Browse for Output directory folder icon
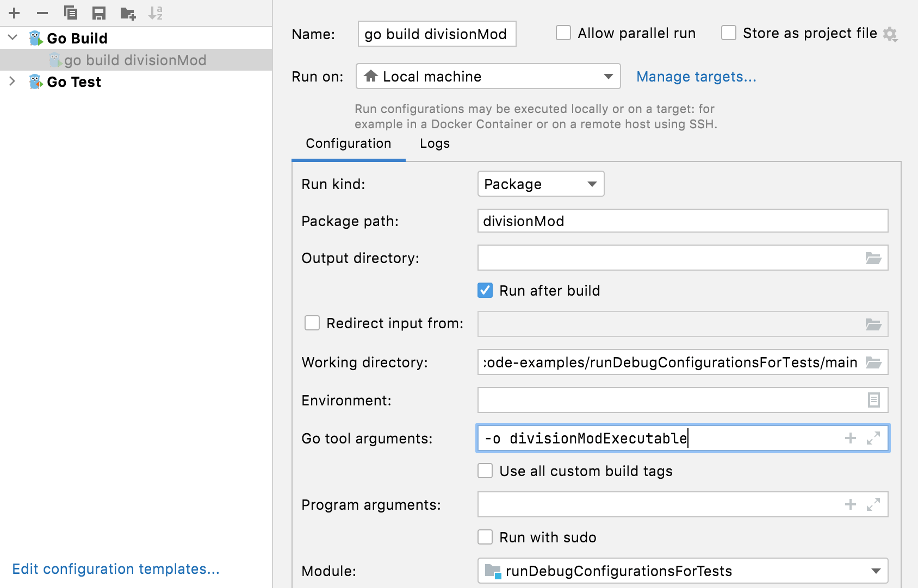 [873, 258]
